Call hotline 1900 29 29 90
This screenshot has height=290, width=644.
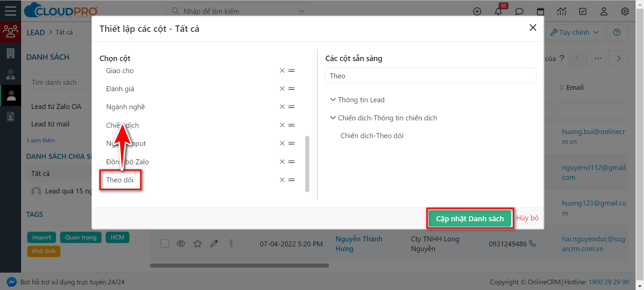[609, 282]
